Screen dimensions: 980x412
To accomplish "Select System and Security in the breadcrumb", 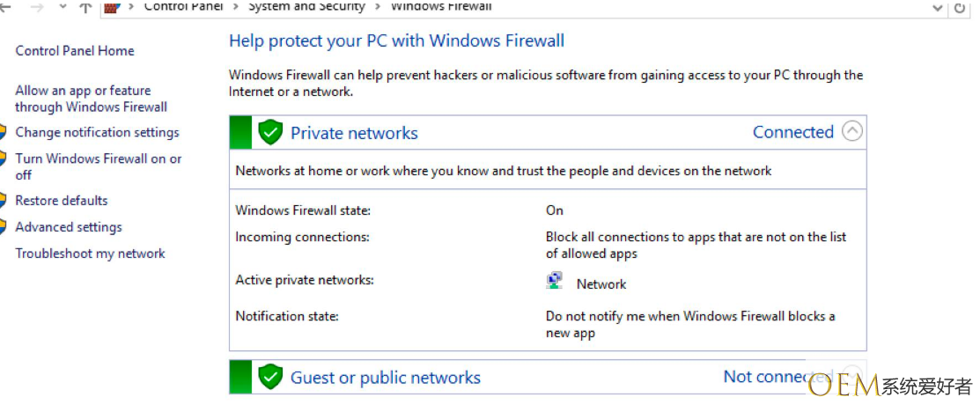I will [306, 6].
